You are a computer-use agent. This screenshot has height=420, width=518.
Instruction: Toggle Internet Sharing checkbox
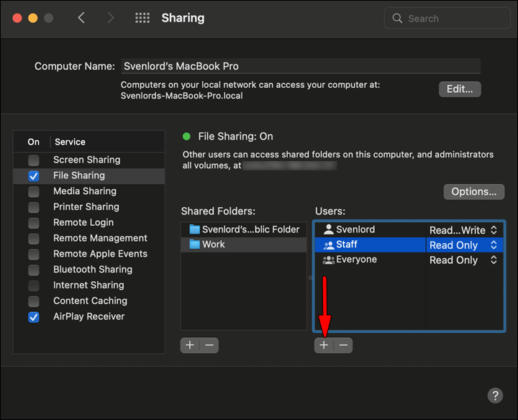[x=34, y=286]
